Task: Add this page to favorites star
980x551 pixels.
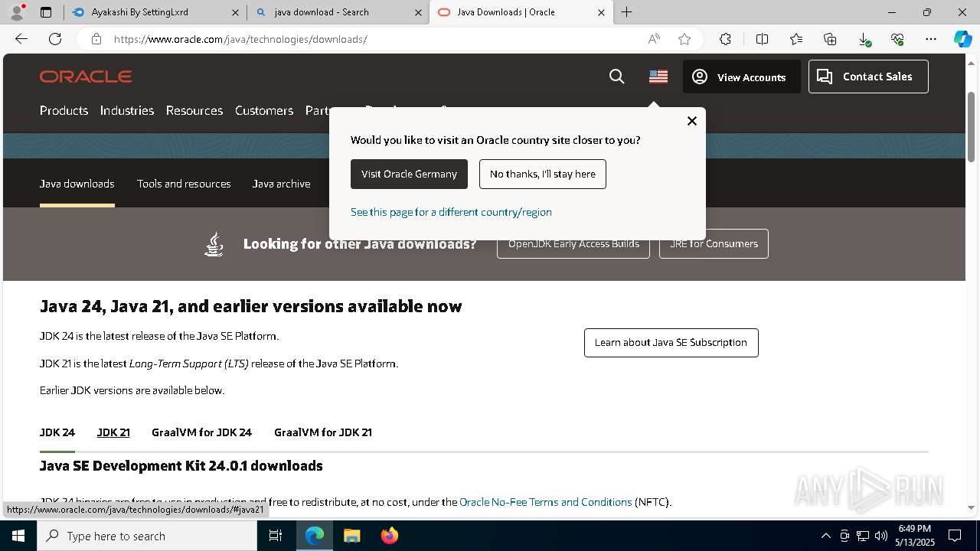Action: coord(684,39)
